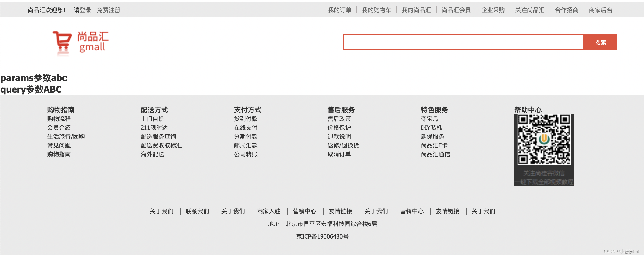Viewport: 644px width, 256px height.
Task: Select 购物指南 link below 常见问题
Action: coord(59,154)
